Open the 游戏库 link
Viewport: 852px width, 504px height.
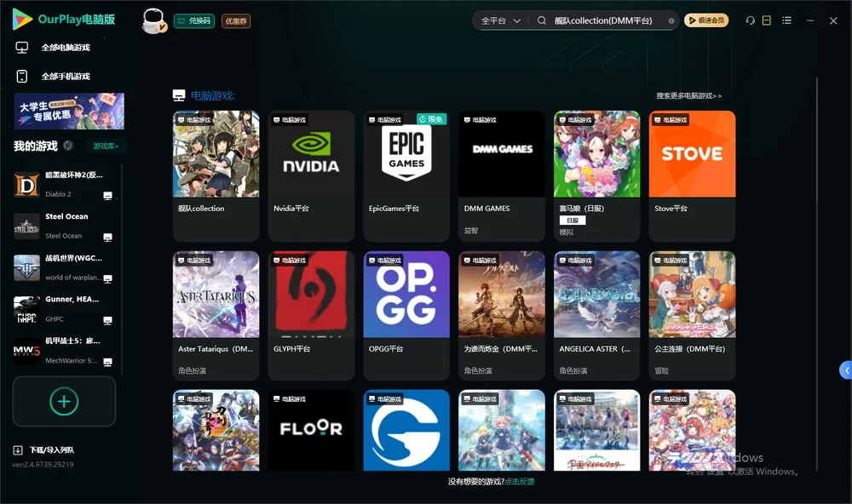pos(106,146)
